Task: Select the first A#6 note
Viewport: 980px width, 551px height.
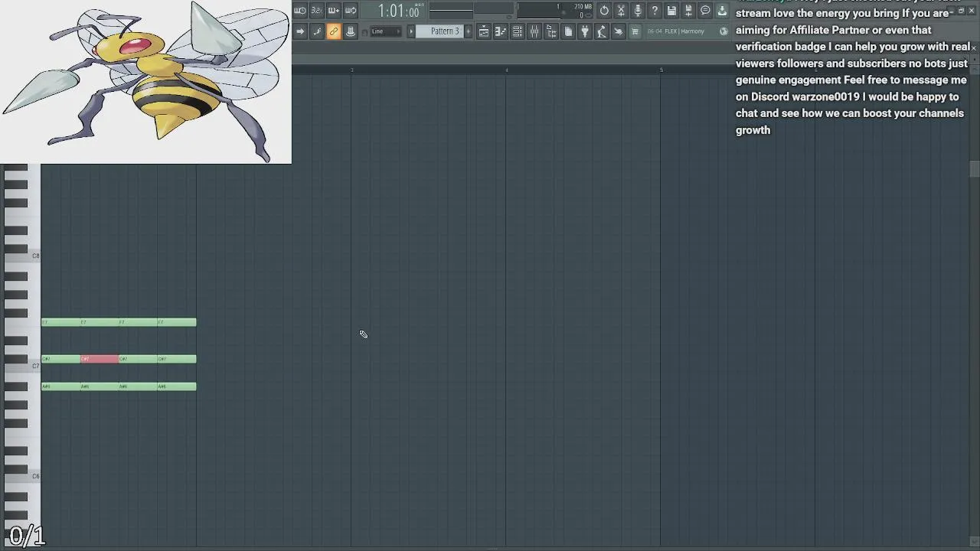Action: tap(60, 386)
